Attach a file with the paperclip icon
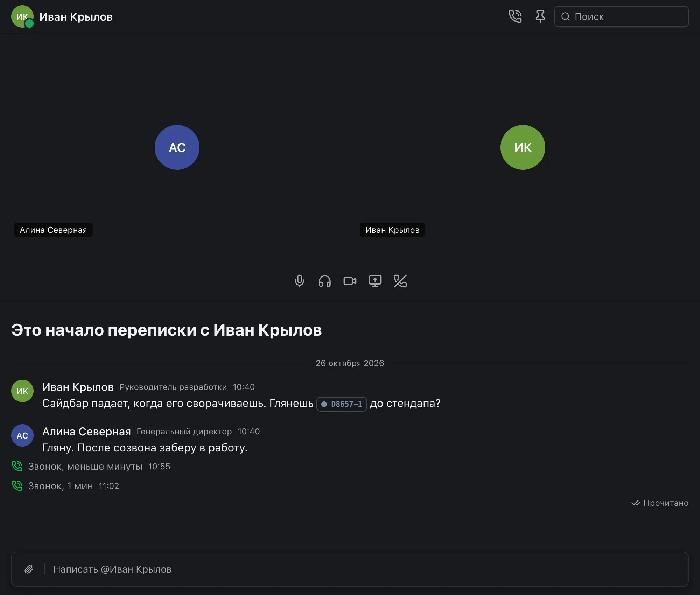The height and width of the screenshot is (595, 700). click(29, 569)
